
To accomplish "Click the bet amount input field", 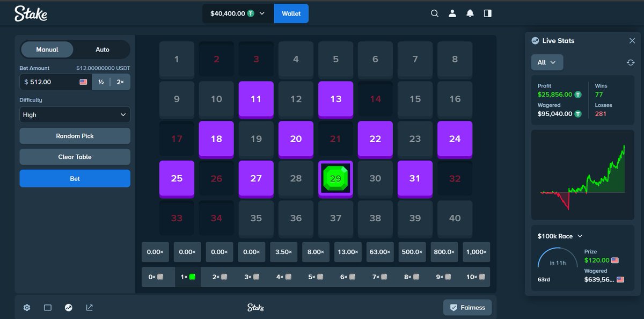I will tap(56, 82).
